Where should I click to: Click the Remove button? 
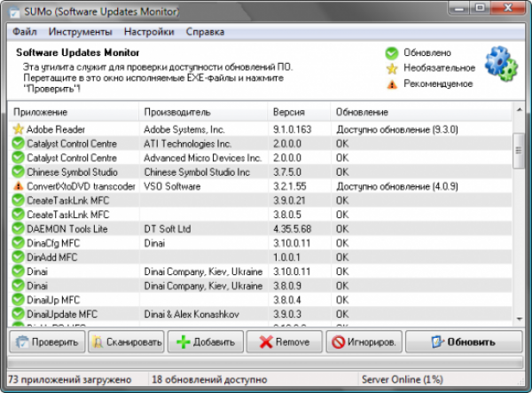pos(285,342)
